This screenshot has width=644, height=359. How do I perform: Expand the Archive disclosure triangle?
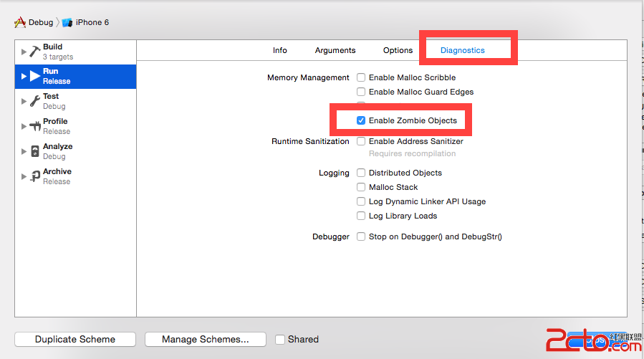pos(24,177)
